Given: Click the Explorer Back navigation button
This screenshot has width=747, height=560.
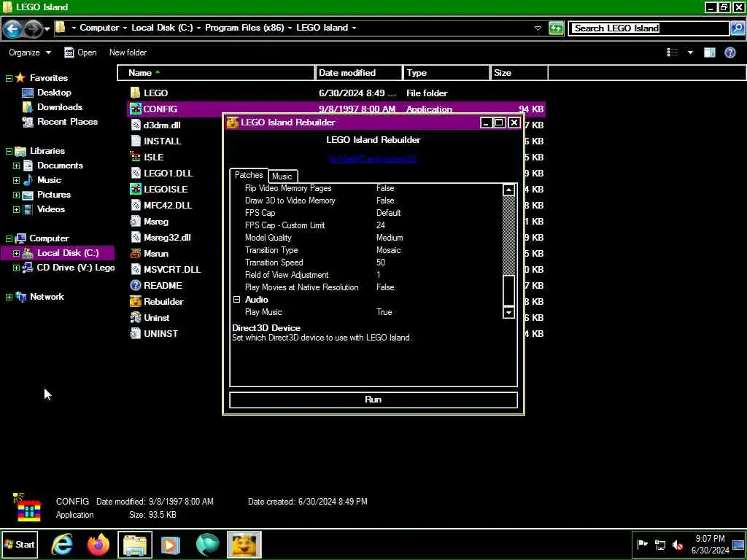Looking at the screenshot, I should pos(12,28).
